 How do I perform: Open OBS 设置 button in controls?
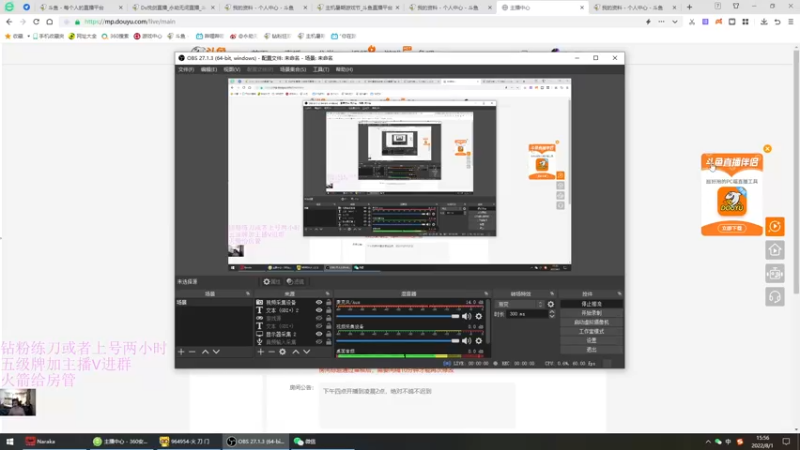(591, 341)
